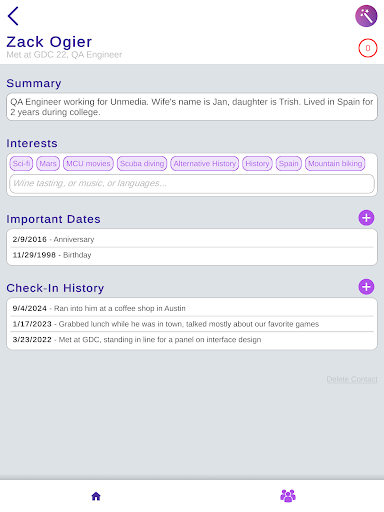Screen dimensions: 384x512
Task: Go back using the left chevron arrow
Action: click(13, 16)
